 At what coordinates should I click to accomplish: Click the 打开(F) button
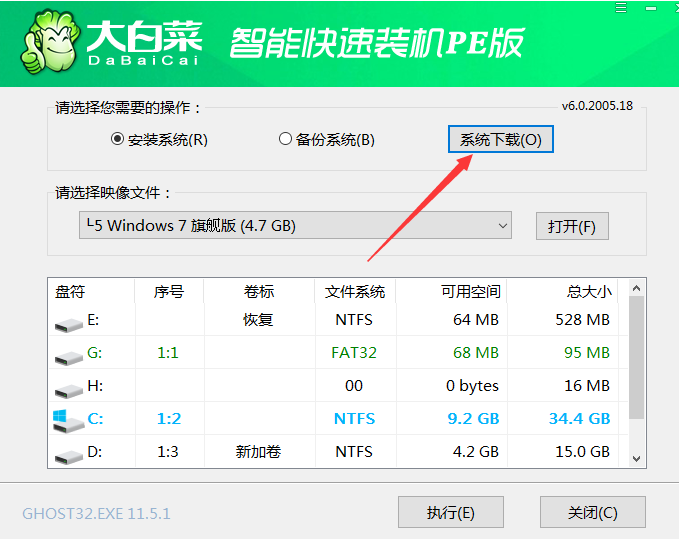pyautogui.click(x=572, y=226)
